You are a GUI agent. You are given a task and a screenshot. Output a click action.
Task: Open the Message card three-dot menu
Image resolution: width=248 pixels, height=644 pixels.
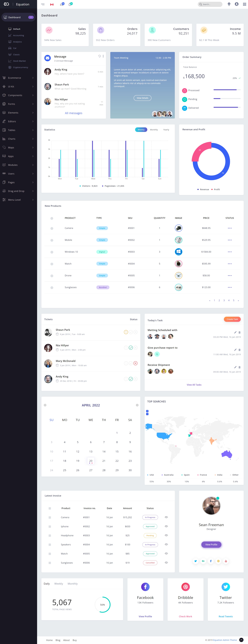click(103, 56)
